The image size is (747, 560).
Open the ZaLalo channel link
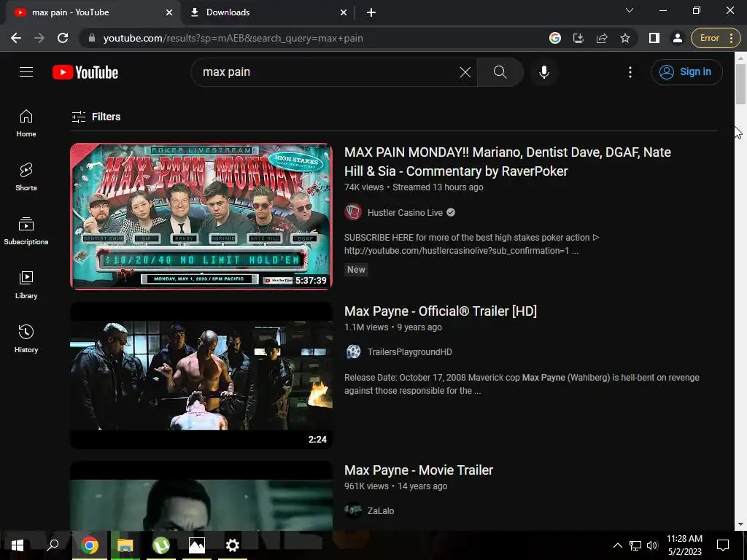pyautogui.click(x=381, y=511)
